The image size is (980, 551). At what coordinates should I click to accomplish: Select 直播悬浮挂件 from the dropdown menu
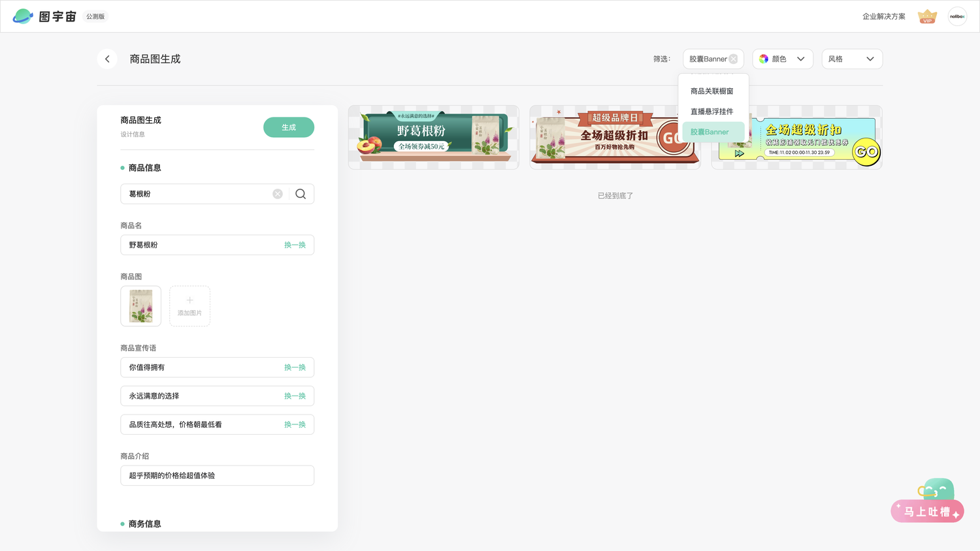pyautogui.click(x=713, y=112)
